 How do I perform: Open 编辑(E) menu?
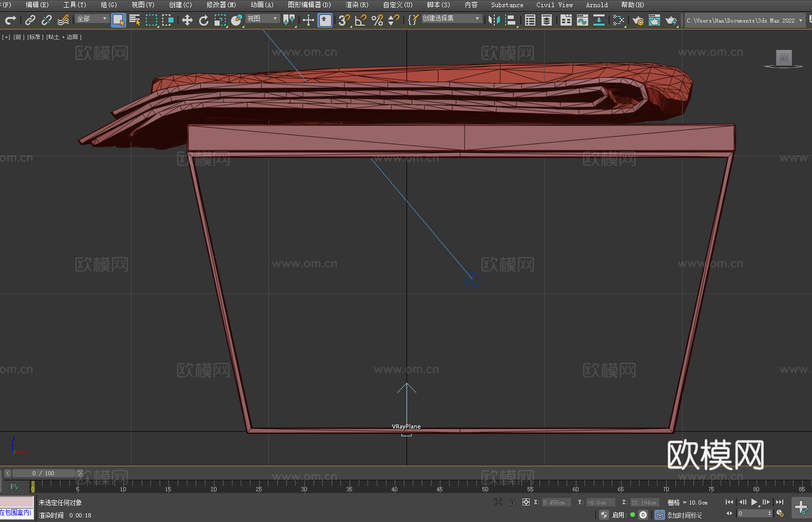pyautogui.click(x=37, y=5)
